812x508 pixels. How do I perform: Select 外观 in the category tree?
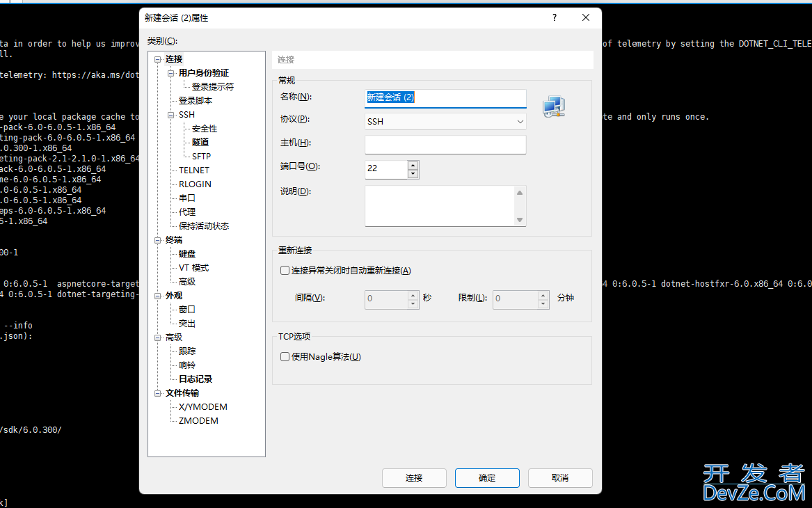click(174, 296)
